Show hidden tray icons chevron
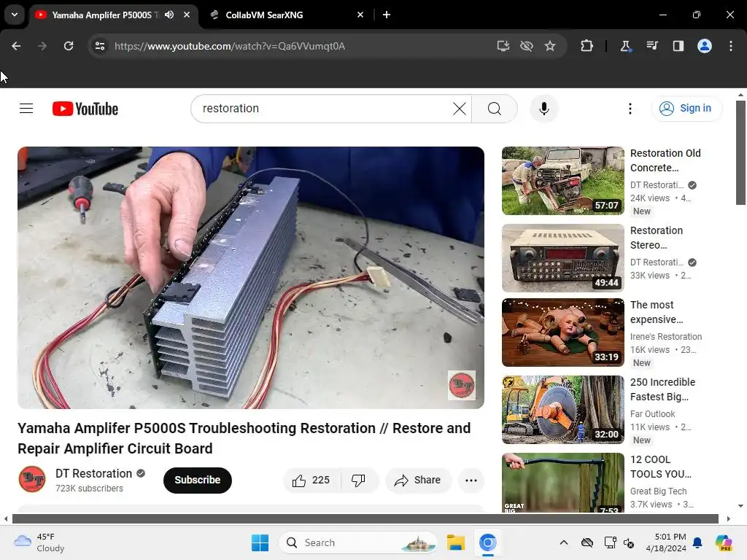747x560 pixels. [x=564, y=542]
